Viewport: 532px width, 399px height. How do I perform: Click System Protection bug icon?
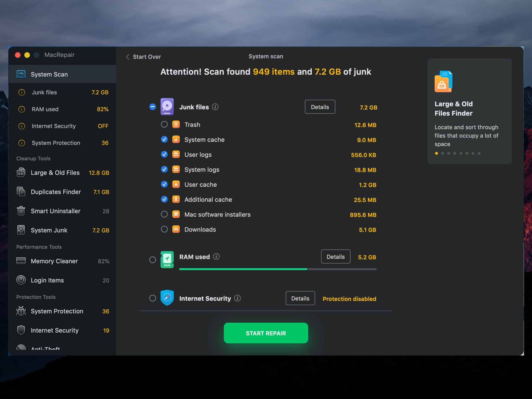(x=21, y=311)
